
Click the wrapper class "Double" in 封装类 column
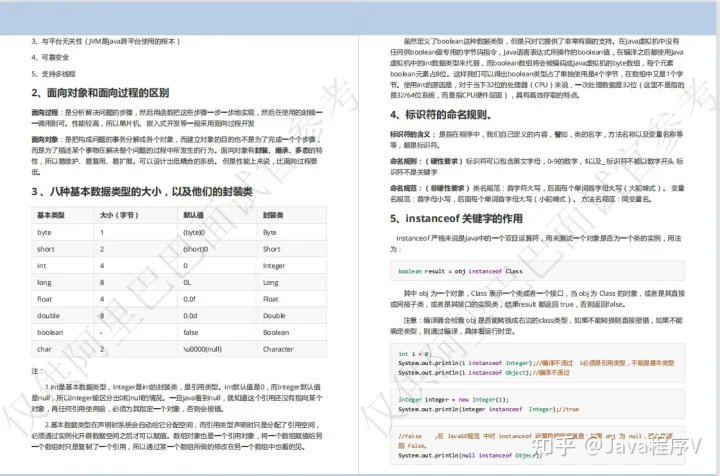[274, 316]
